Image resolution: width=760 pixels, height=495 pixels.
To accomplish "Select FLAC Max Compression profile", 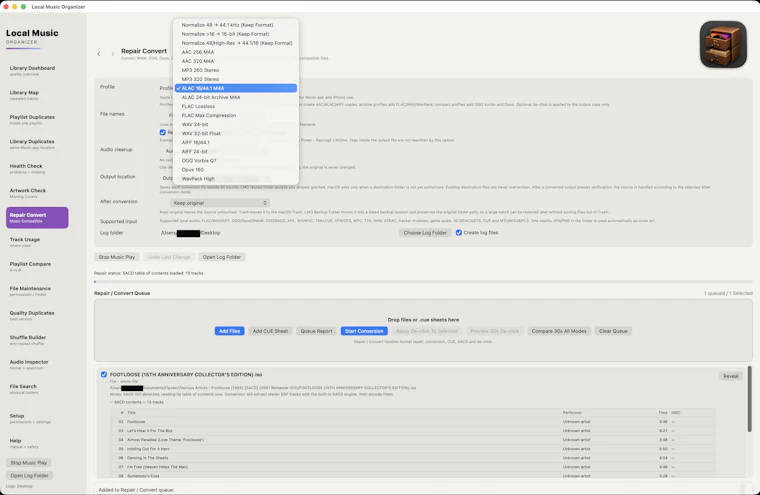I will pyautogui.click(x=236, y=115).
